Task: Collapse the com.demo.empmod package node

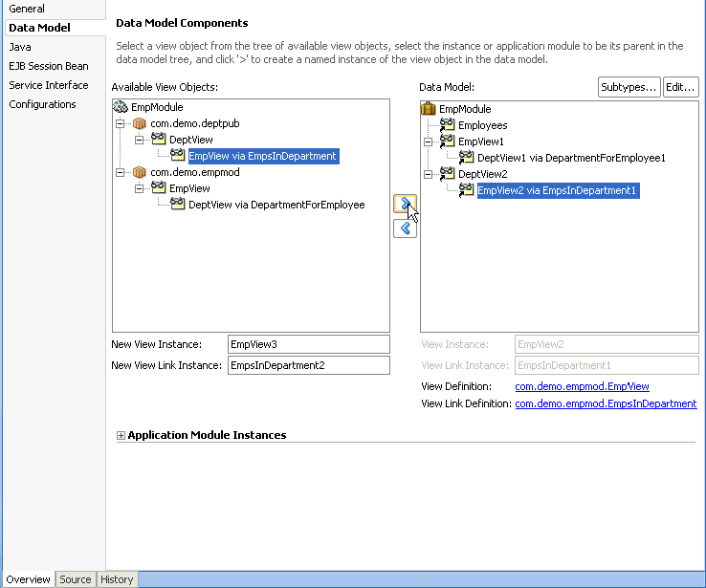Action: (x=121, y=172)
